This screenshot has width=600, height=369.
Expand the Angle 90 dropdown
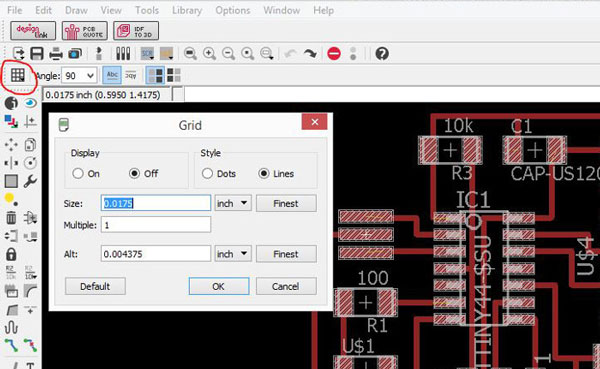point(79,76)
